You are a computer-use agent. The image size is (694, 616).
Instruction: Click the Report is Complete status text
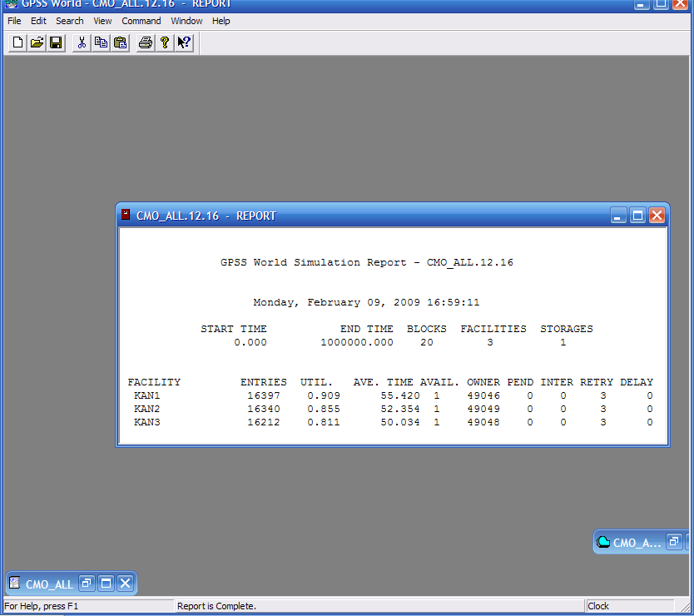[216, 606]
